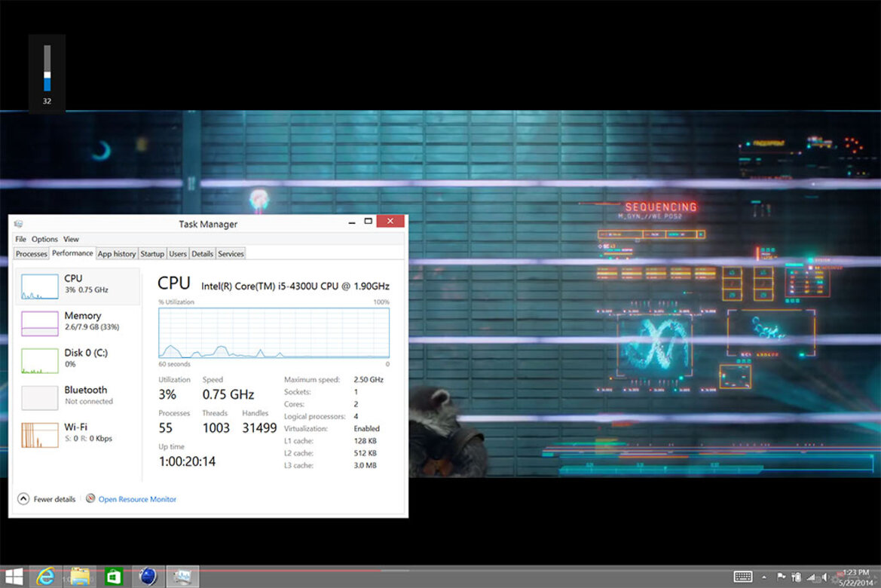This screenshot has height=588, width=881.
Task: Click the battery power tray icon
Action: pyautogui.click(x=796, y=577)
